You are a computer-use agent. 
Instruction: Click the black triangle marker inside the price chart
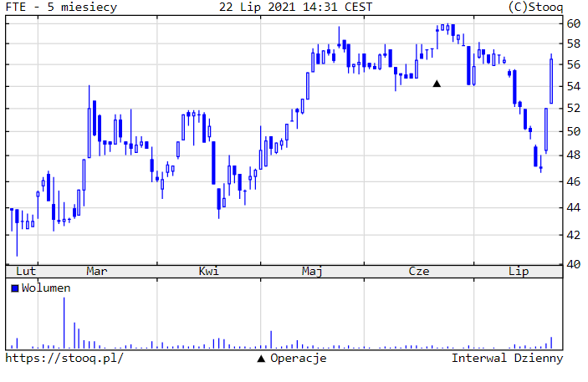pos(437,84)
